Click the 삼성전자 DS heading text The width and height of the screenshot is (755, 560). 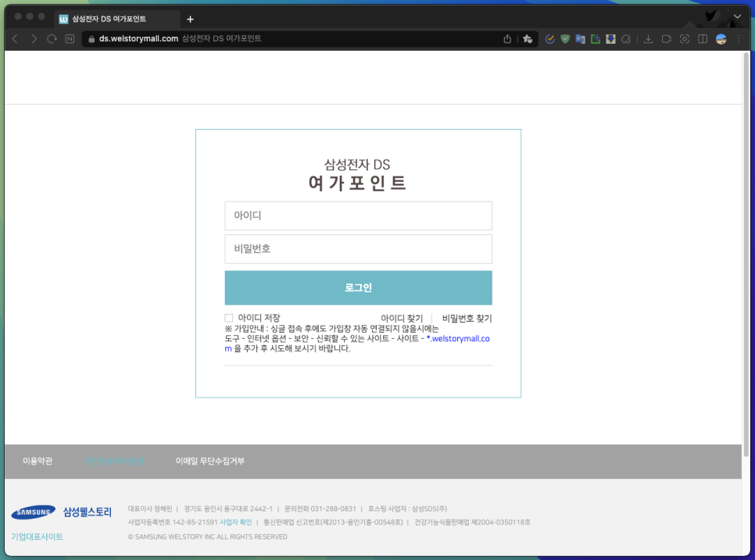(x=357, y=165)
